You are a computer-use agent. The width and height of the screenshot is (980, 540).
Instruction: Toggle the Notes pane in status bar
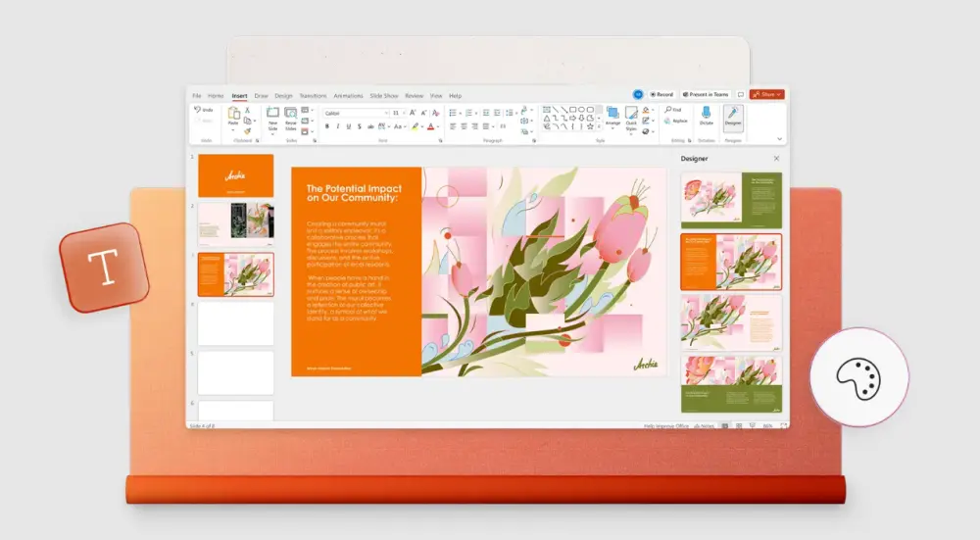tap(705, 425)
